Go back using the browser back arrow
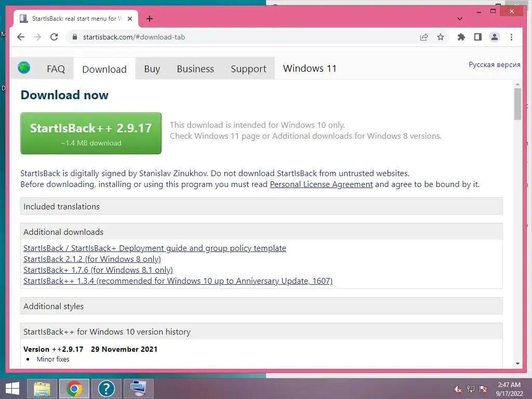532x399 pixels. tap(21, 37)
